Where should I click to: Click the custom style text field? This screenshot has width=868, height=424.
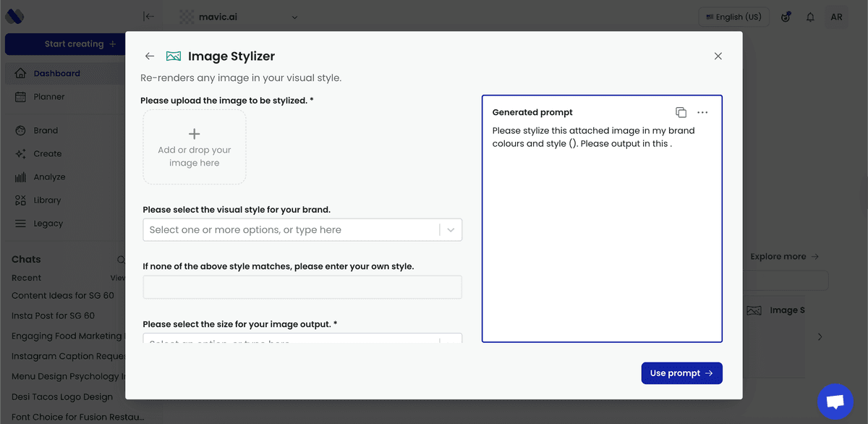point(302,287)
